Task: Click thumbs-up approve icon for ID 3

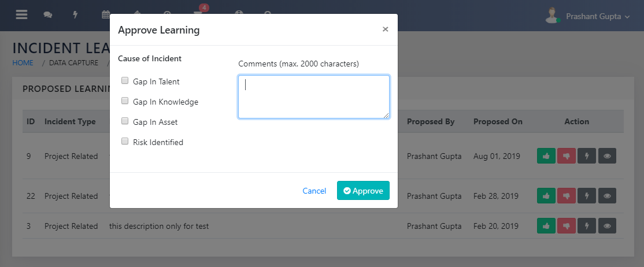Action: click(546, 226)
